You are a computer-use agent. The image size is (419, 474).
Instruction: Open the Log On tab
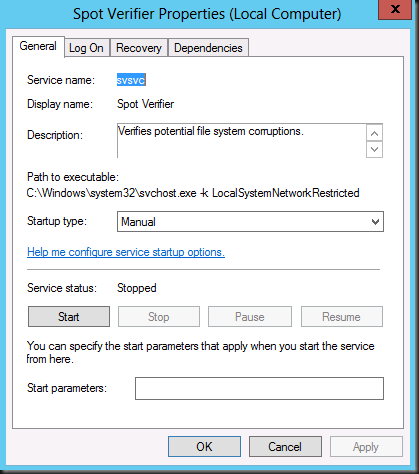[x=86, y=48]
